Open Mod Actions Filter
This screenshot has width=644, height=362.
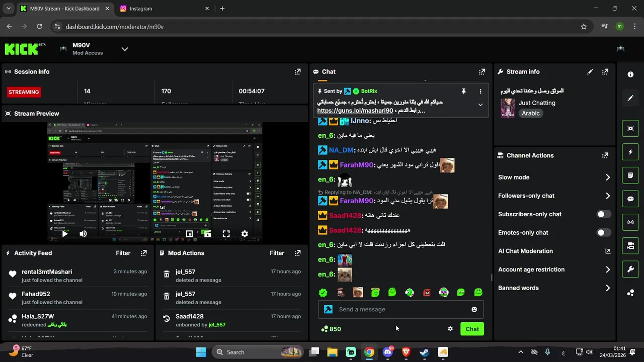[277, 253]
